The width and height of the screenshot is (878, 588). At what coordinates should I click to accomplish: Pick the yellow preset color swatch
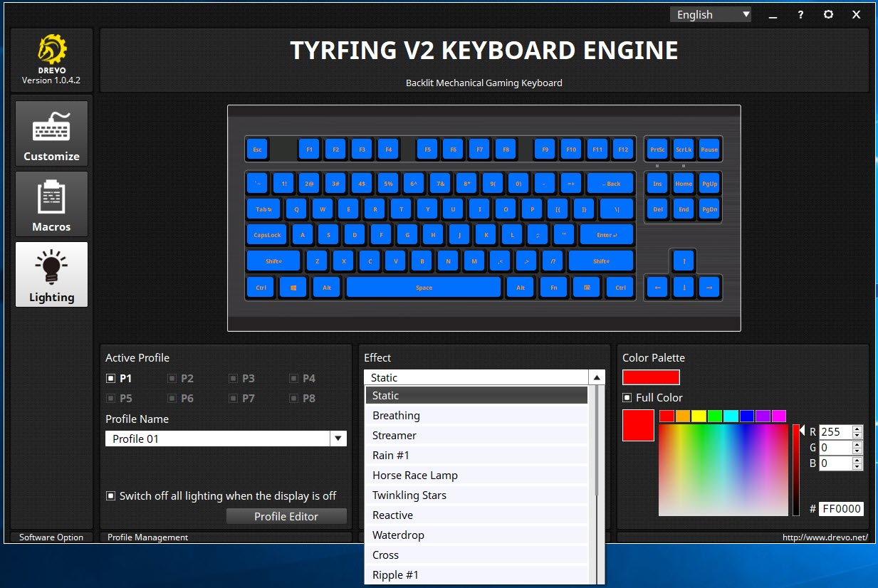coord(699,416)
